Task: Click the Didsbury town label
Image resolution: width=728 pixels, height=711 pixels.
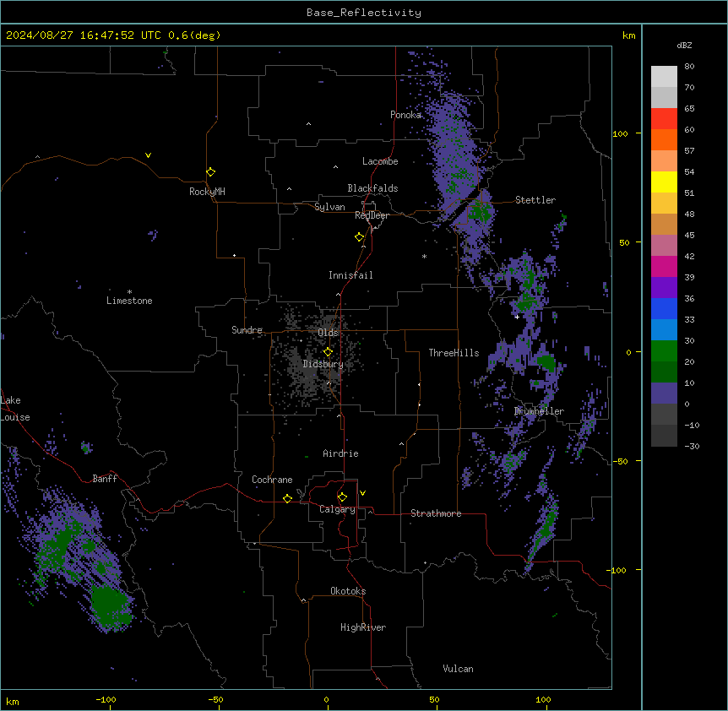Action: [x=323, y=364]
